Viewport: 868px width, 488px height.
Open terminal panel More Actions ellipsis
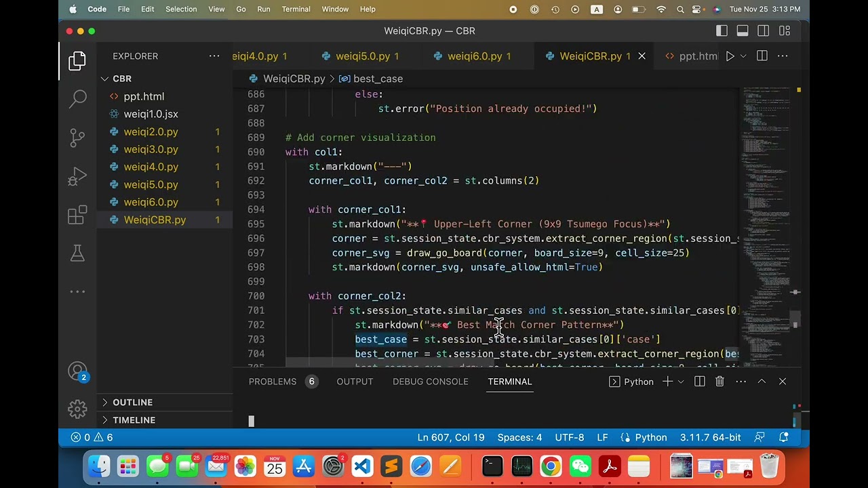pyautogui.click(x=741, y=382)
